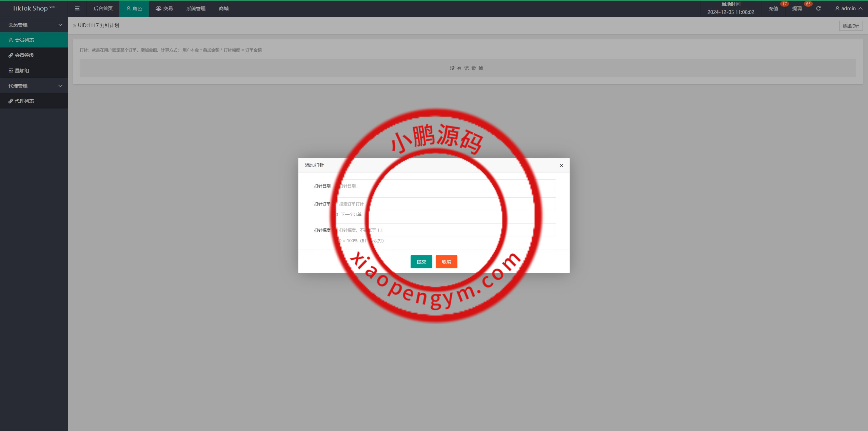Open 提现 notifications with badge 65
The height and width of the screenshot is (431, 868).
[797, 8]
